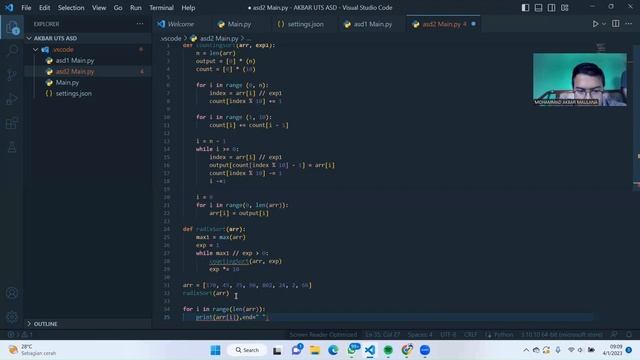Open the Manage gear icon

(12, 316)
